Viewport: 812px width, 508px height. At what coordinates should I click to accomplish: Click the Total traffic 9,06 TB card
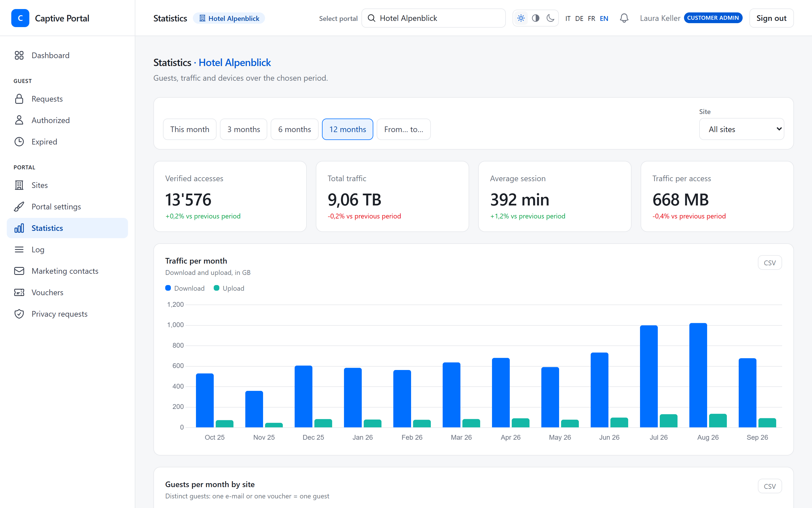coord(392,196)
